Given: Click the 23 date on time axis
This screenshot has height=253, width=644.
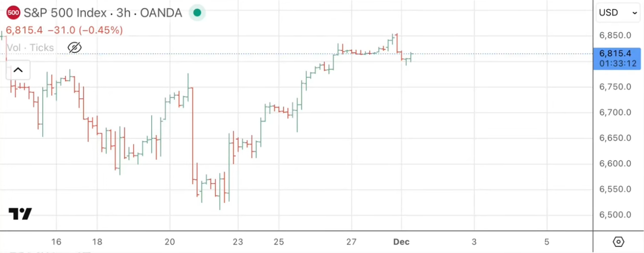Looking at the screenshot, I should 238,242.
